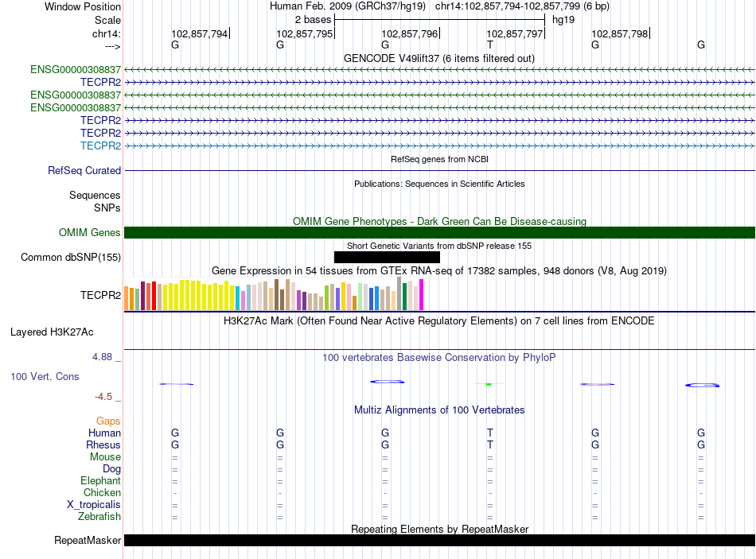756x559 pixels.
Task: Click the Zebrafish alignment row label
Action: 99,517
